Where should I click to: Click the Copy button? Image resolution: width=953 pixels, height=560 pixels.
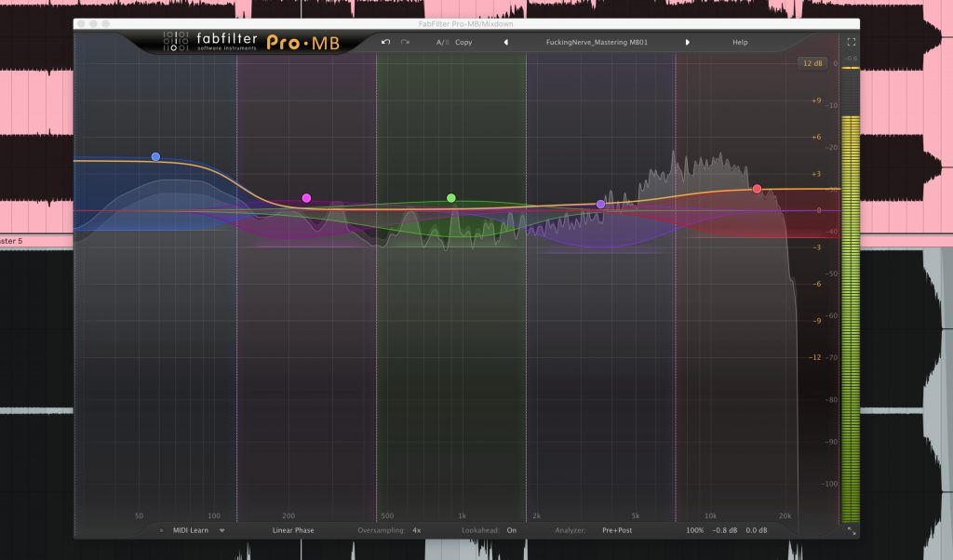click(463, 42)
